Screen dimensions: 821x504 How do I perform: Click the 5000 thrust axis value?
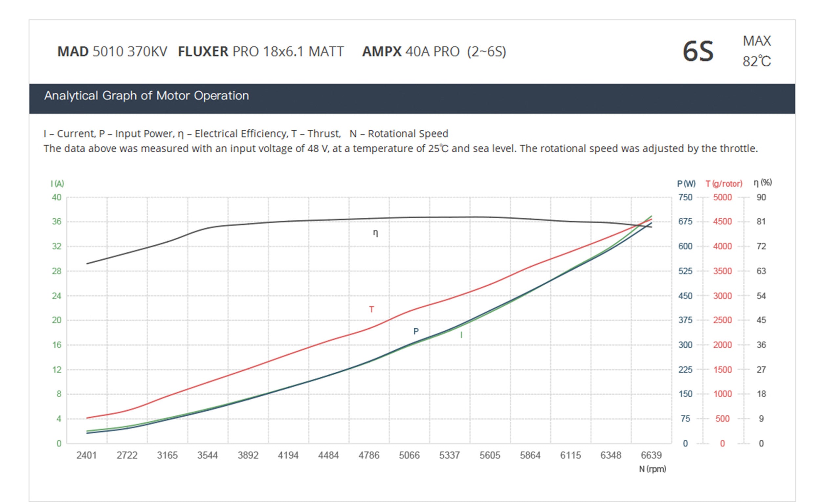(x=722, y=197)
